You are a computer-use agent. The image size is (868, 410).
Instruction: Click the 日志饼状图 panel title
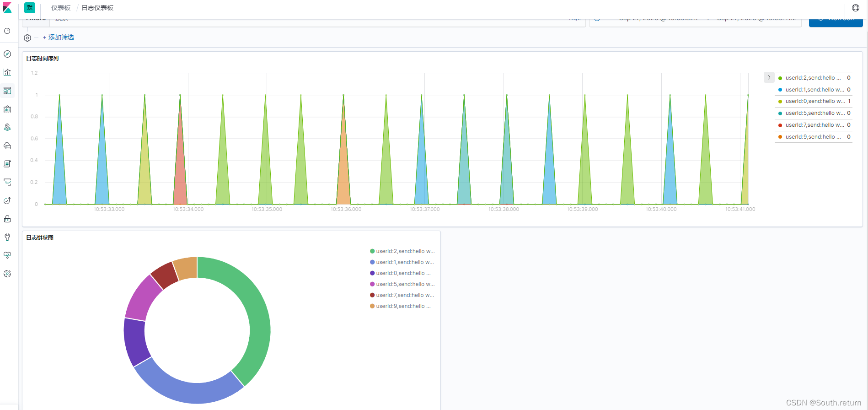pyautogui.click(x=40, y=237)
